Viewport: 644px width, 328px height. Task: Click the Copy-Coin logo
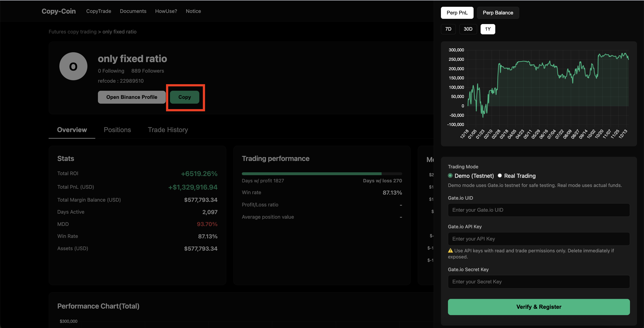58,11
